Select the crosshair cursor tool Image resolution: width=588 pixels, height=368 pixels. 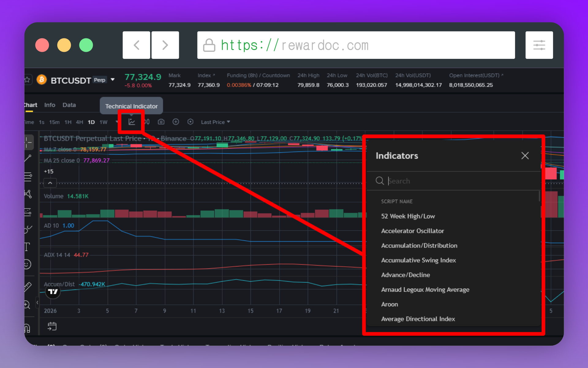point(28,142)
